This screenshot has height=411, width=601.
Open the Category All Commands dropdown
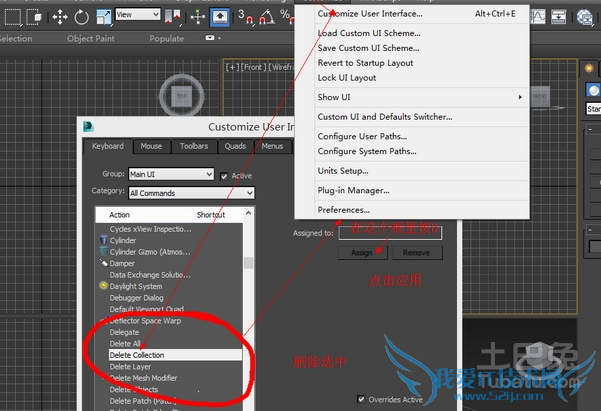click(x=191, y=193)
